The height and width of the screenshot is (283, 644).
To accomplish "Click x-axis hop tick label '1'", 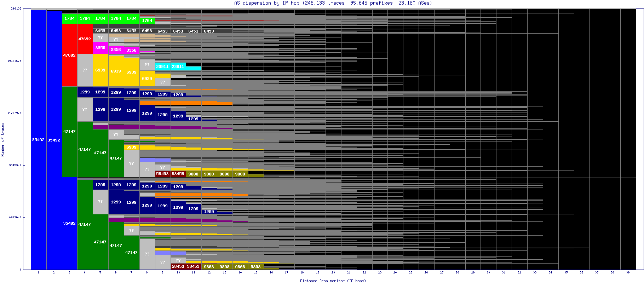I will point(38,272).
